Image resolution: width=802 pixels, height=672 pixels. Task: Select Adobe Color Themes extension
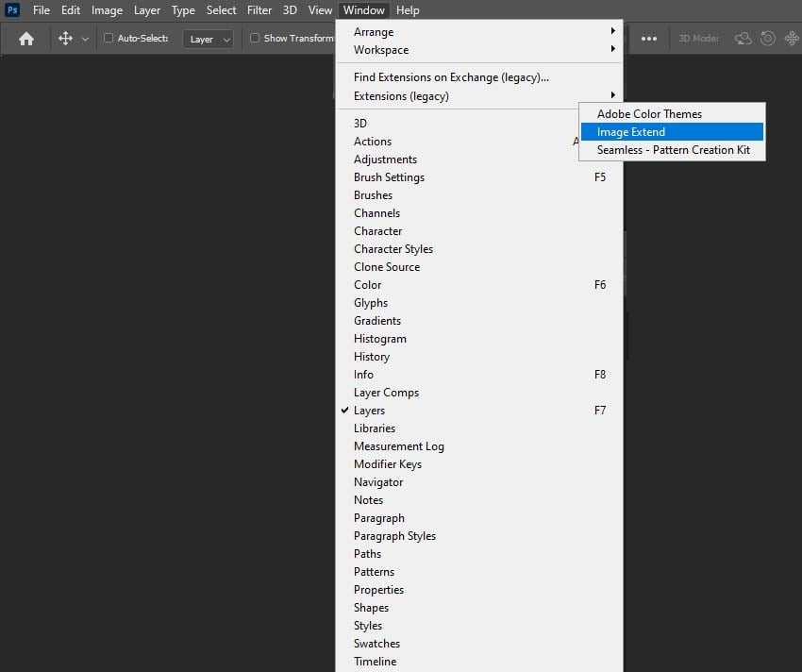click(672, 113)
